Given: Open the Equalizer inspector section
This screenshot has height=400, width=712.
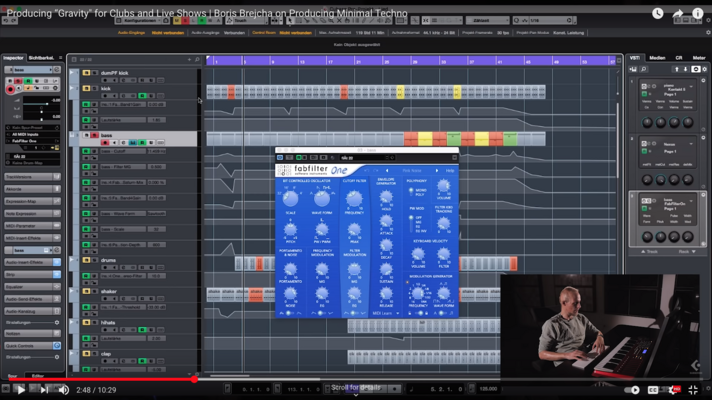Looking at the screenshot, I should click(32, 287).
